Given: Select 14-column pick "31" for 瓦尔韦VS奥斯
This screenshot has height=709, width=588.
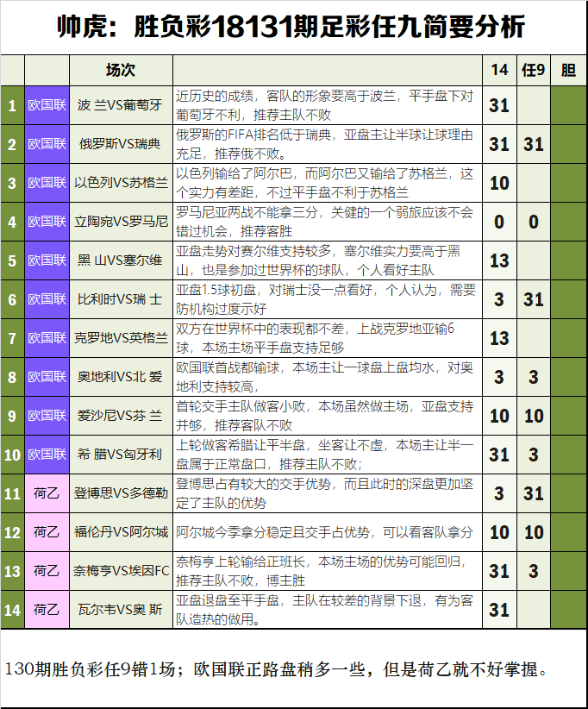Looking at the screenshot, I should pyautogui.click(x=499, y=610).
